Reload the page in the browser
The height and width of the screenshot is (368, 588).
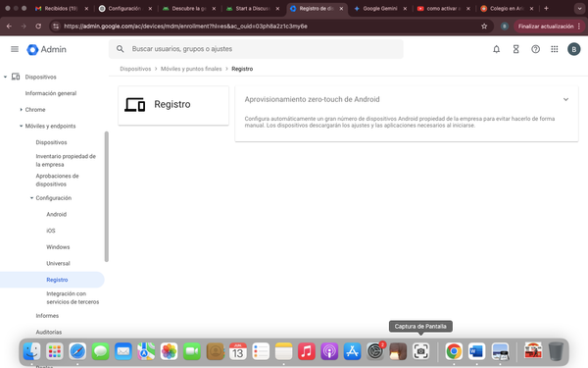pos(38,26)
